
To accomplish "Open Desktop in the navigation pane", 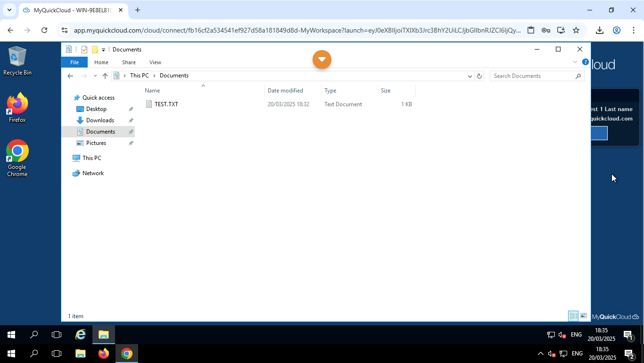I will tap(96, 109).
